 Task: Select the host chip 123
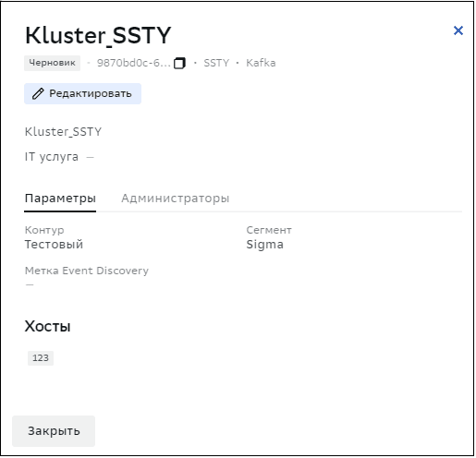[x=41, y=358]
